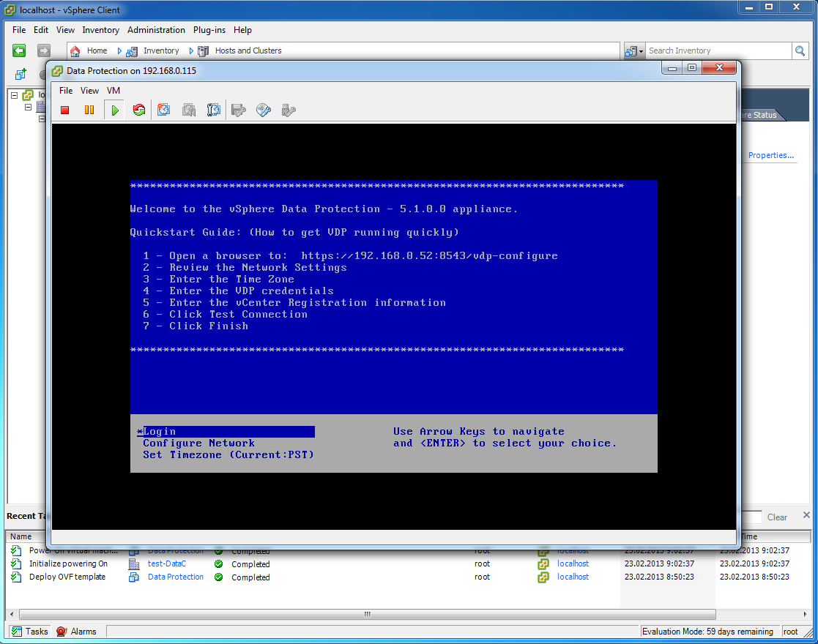Screen dimensions: 818x644
Task: Open the Edit menu
Action: pos(41,30)
